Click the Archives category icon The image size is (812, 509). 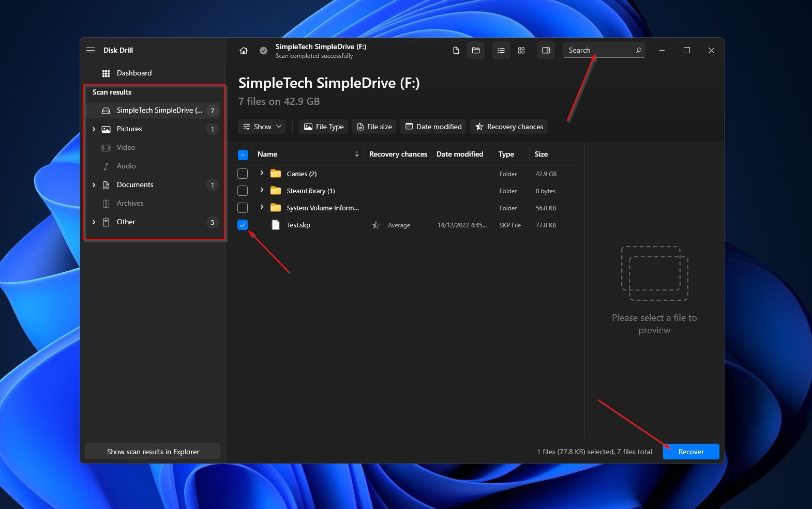point(106,204)
